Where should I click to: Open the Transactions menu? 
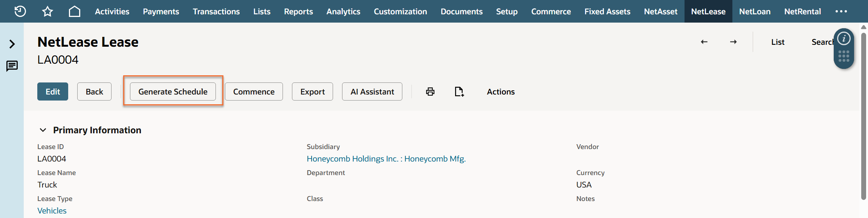pos(216,11)
